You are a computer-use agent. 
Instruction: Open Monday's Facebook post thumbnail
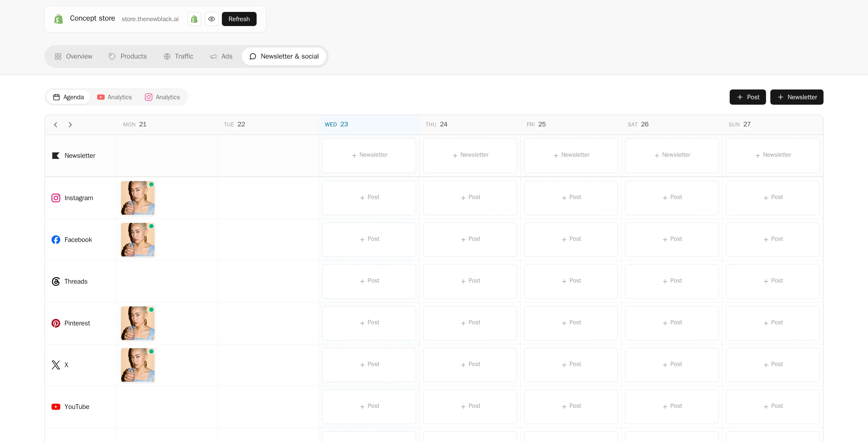(x=138, y=239)
